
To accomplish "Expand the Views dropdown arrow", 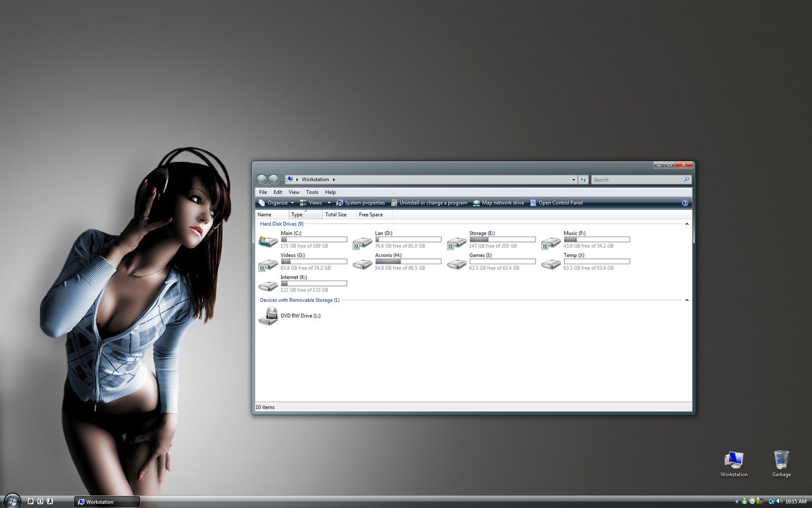I will (x=329, y=203).
